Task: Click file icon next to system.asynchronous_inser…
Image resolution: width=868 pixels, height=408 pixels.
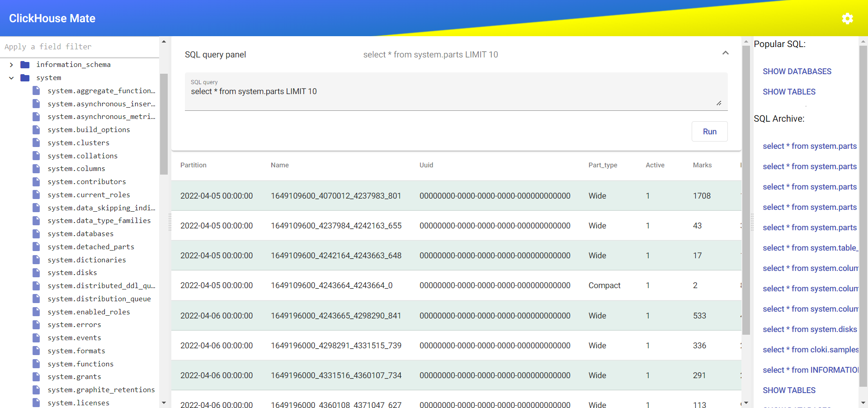Action: click(36, 104)
